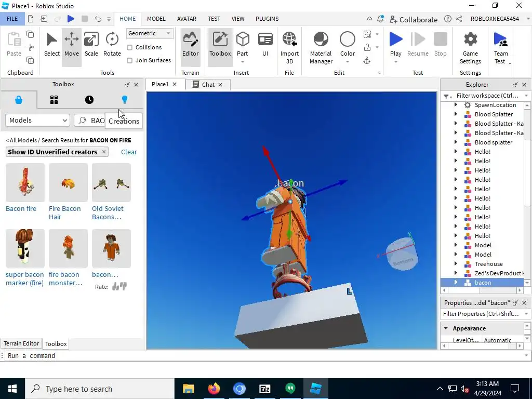Switch to Terrain Editor bottom tab
The image size is (532, 399).
21,343
